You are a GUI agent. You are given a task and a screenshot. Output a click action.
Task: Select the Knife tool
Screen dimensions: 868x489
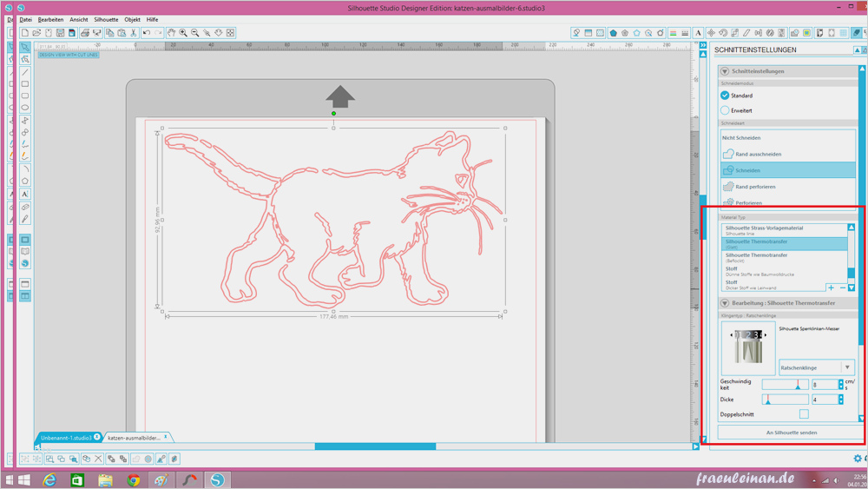point(25,219)
